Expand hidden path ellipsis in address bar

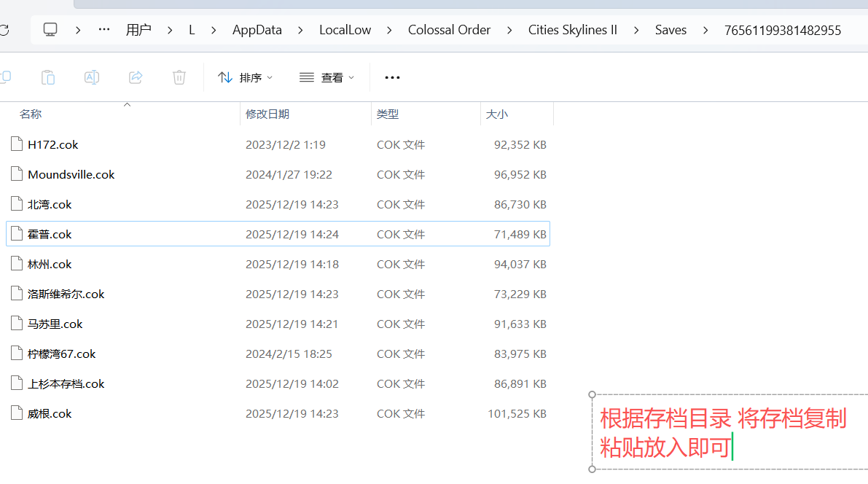104,30
